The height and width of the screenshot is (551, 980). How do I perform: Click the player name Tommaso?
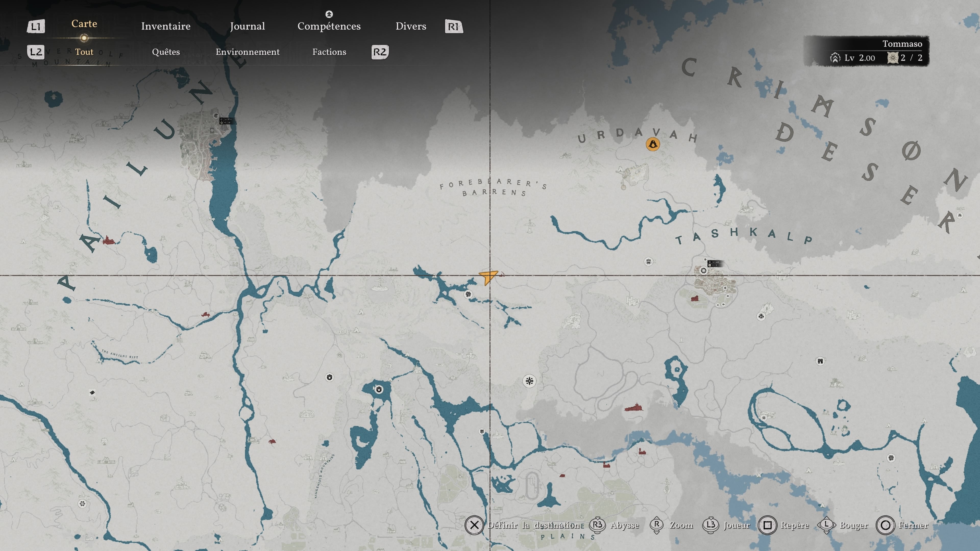[x=902, y=44]
